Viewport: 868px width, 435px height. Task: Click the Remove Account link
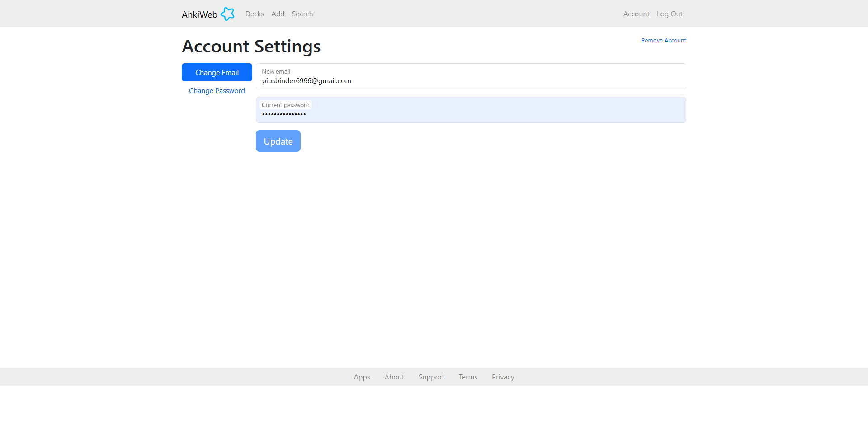663,41
